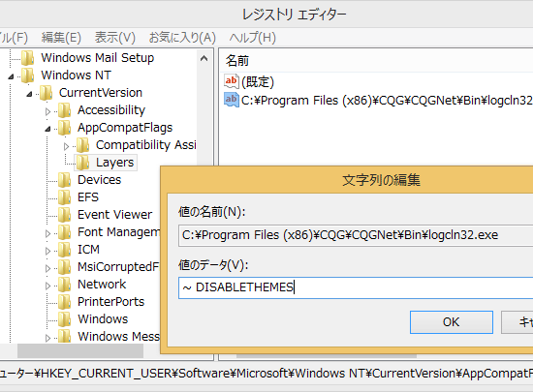Expand the Font Management node

click(x=47, y=233)
